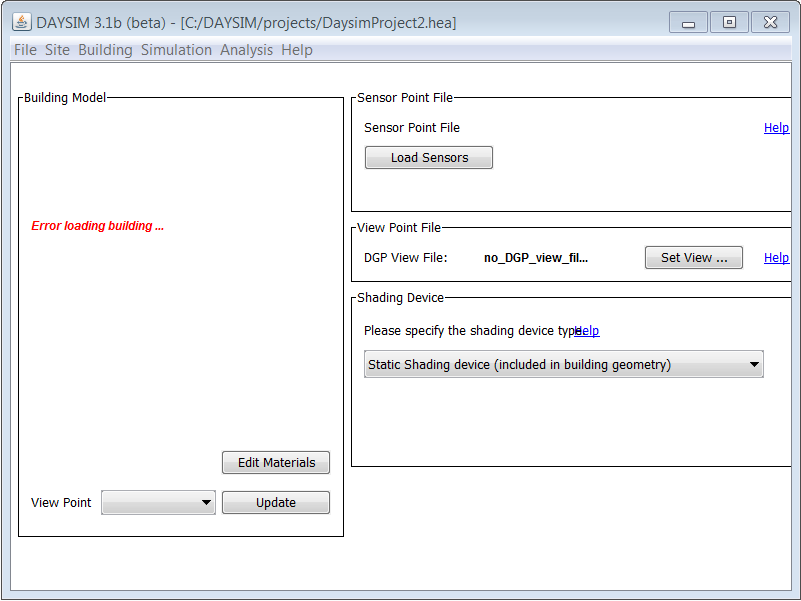Image resolution: width=801 pixels, height=601 pixels.
Task: Open the File menu
Action: pyautogui.click(x=25, y=50)
